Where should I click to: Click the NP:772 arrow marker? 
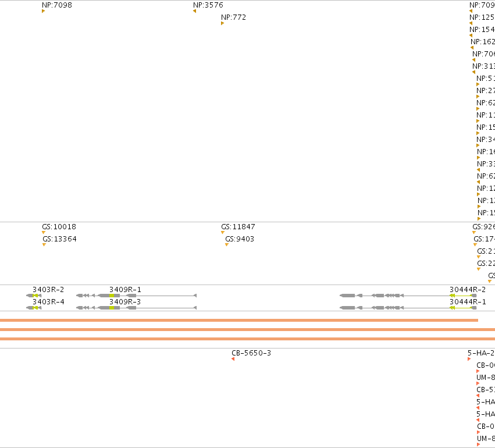(x=223, y=23)
